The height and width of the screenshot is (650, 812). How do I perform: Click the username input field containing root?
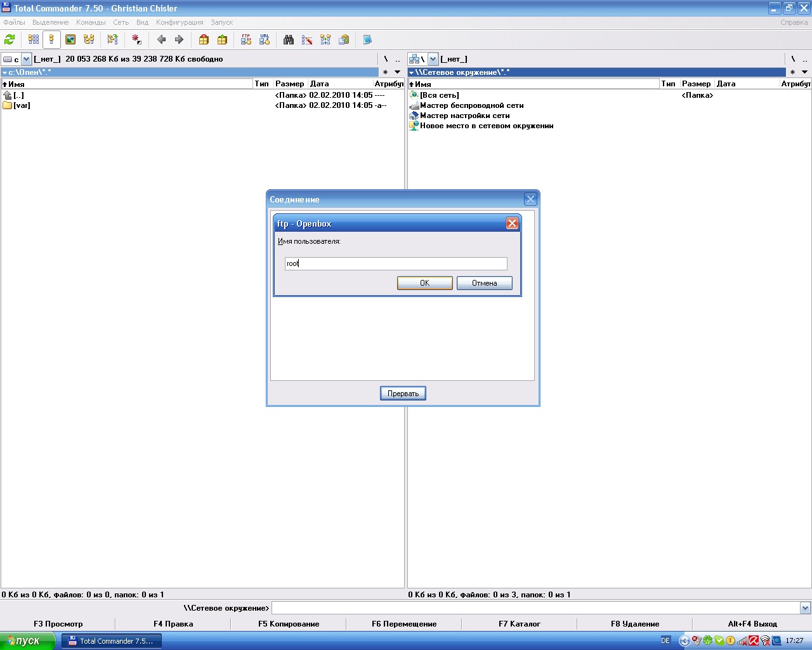[x=396, y=263]
